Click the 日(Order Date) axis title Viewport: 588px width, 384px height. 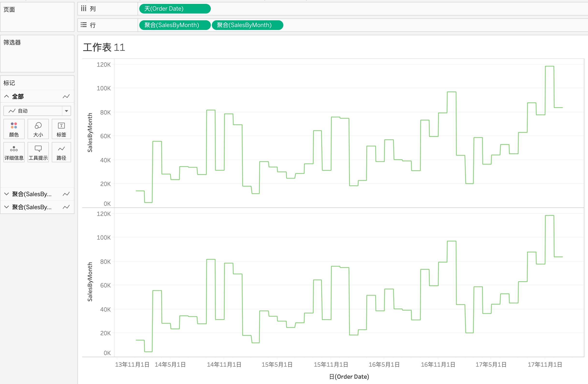(x=349, y=377)
